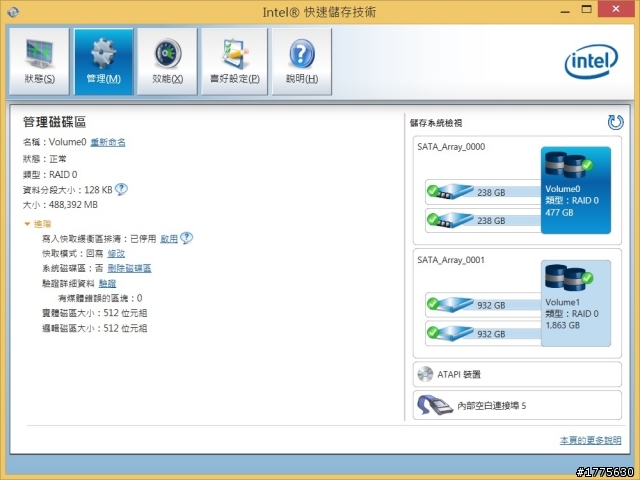Click the Intel logo

[x=591, y=61]
